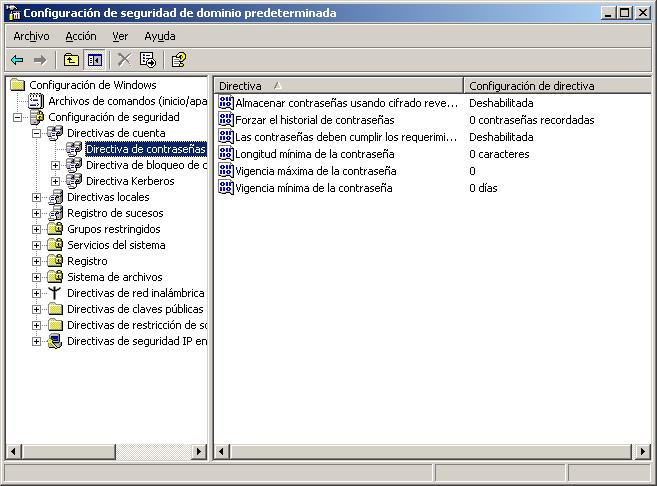Click the Archivos de comandos script icon

[37, 101]
